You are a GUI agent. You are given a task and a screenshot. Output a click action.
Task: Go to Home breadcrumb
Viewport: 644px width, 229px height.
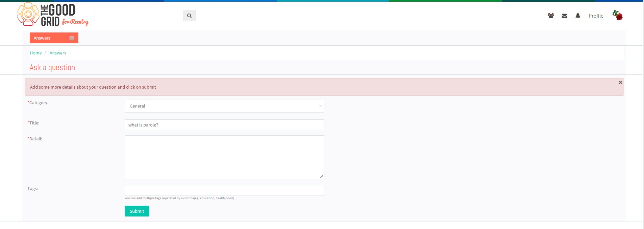(x=36, y=53)
